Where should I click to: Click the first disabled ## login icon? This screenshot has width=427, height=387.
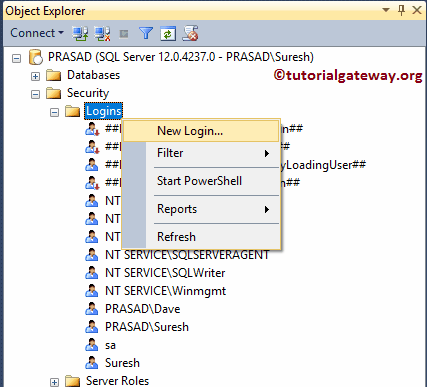click(x=92, y=129)
